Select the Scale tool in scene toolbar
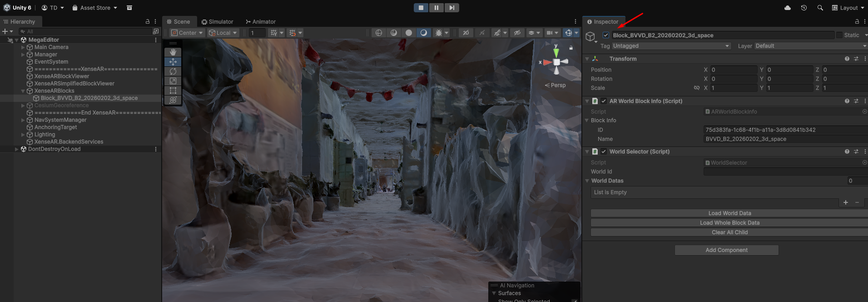868x302 pixels. click(x=173, y=81)
